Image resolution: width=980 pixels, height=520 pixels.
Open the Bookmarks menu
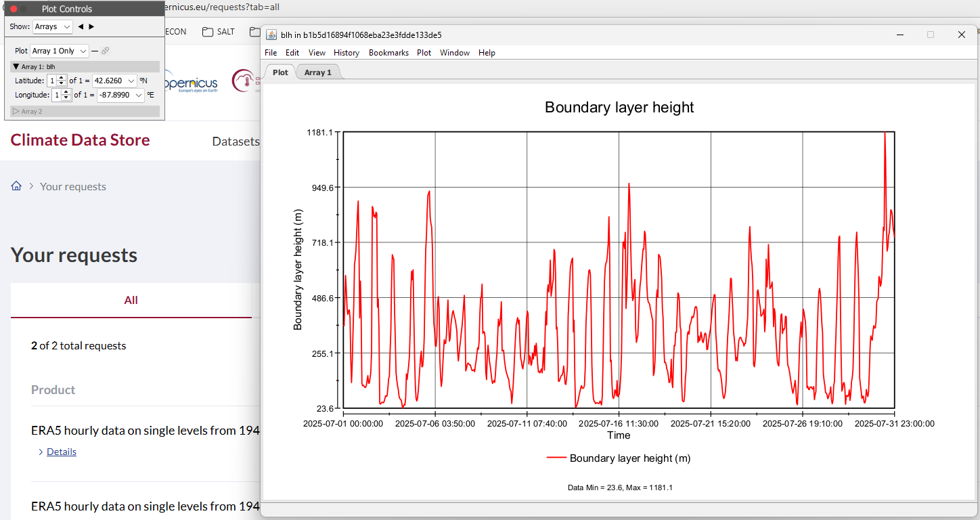pos(388,53)
